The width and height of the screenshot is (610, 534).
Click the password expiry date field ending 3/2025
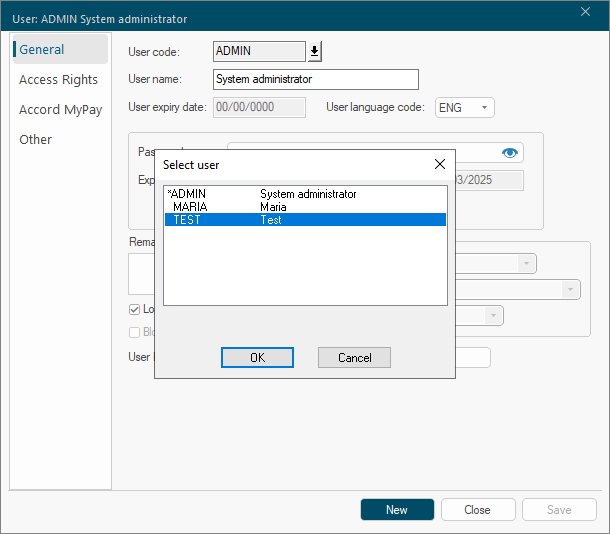click(489, 180)
